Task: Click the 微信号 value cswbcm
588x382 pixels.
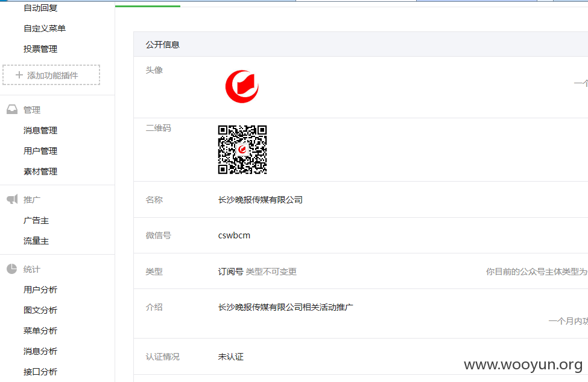Action: pyautogui.click(x=234, y=235)
